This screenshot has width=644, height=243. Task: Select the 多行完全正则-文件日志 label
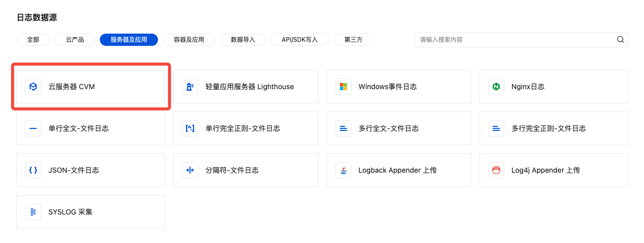pos(549,128)
